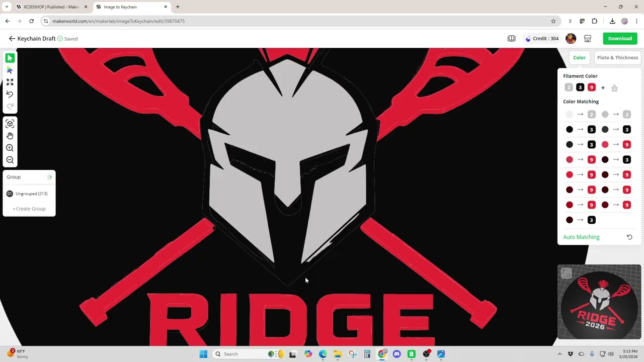The image size is (644, 362).
Task: Clear filament colors with brush icon
Action: click(x=614, y=88)
